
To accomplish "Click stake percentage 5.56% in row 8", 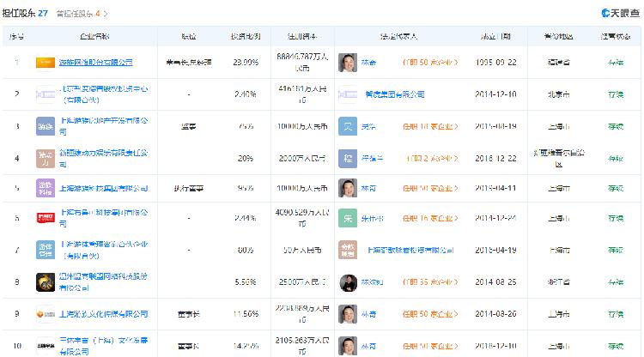I will tap(246, 281).
